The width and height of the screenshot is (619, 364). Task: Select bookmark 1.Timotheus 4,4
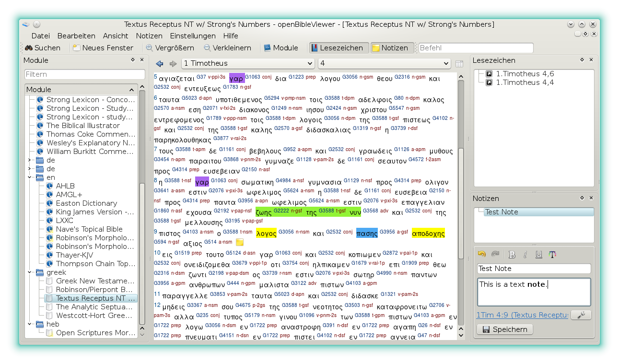pos(525,82)
